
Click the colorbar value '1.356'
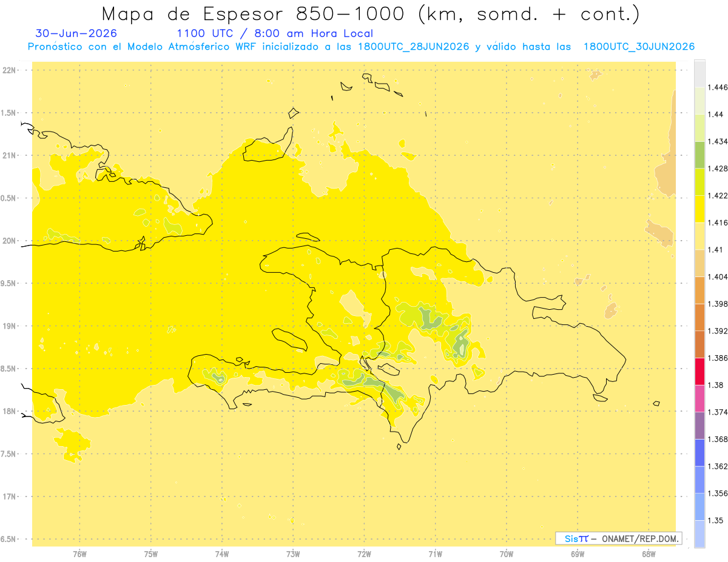718,493
